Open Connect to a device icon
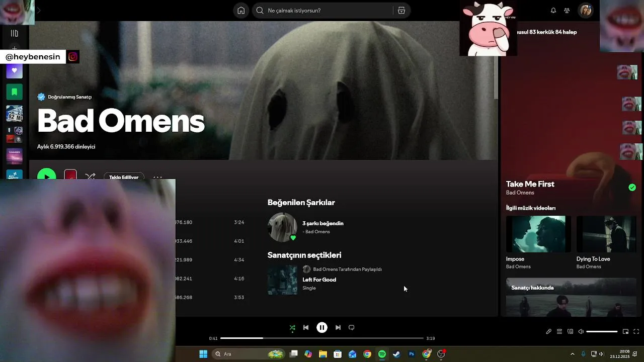 click(570, 331)
